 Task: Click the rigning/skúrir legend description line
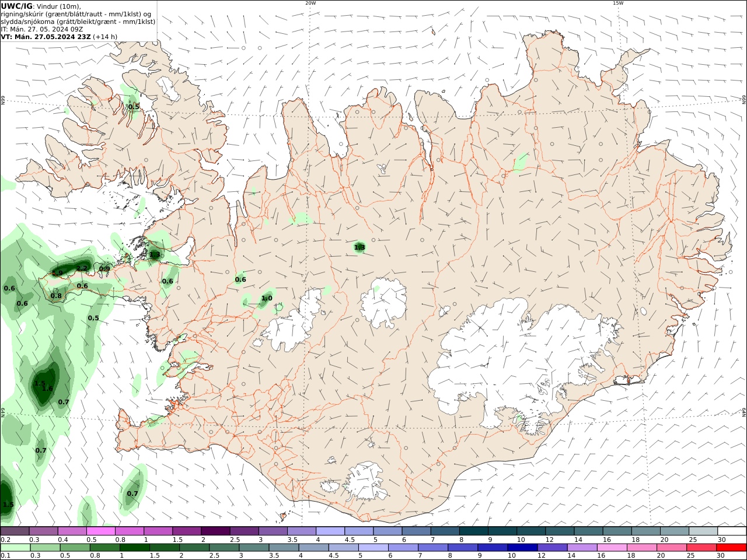76,14
